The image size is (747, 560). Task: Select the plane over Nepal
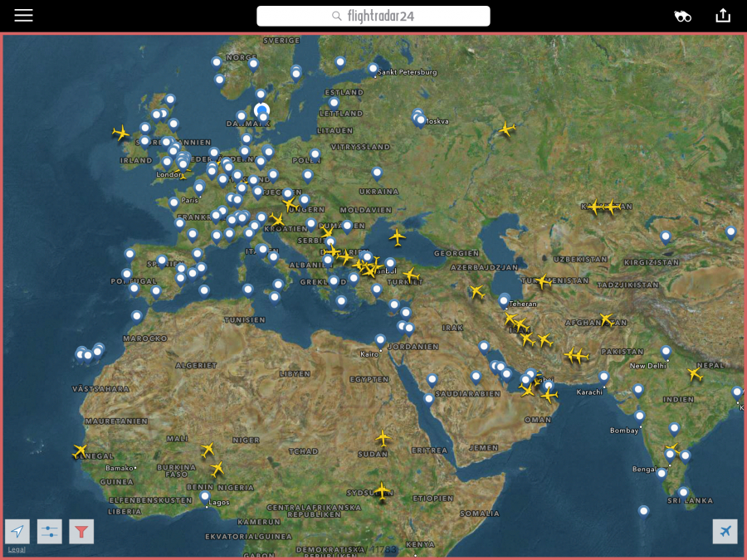(x=694, y=374)
